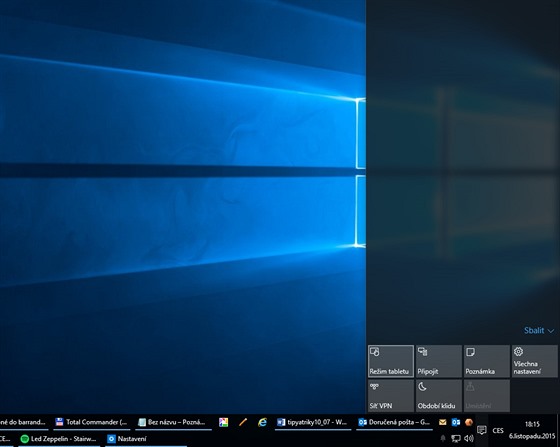The height and width of the screenshot is (447, 560).
Task: Switch keyboard language CES indicator
Action: [498, 430]
